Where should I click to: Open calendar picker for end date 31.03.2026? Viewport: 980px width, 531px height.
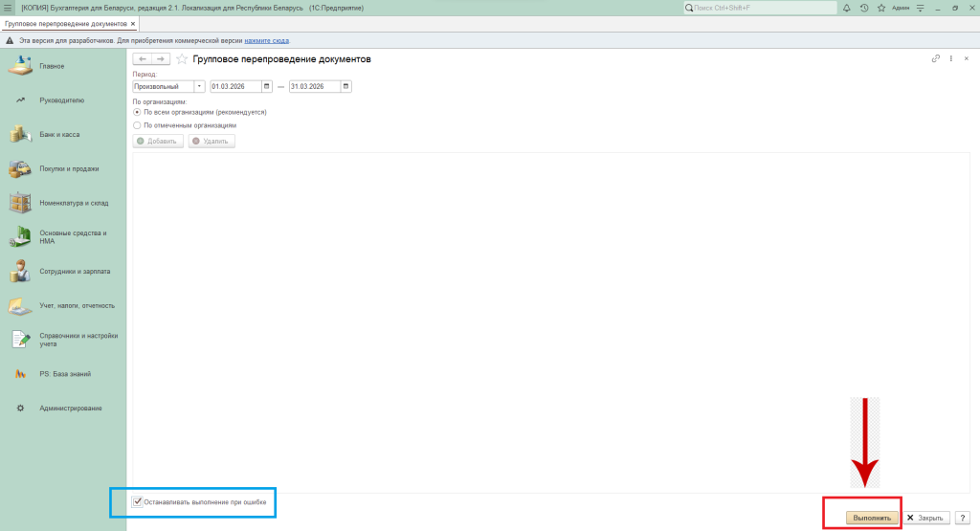345,86
